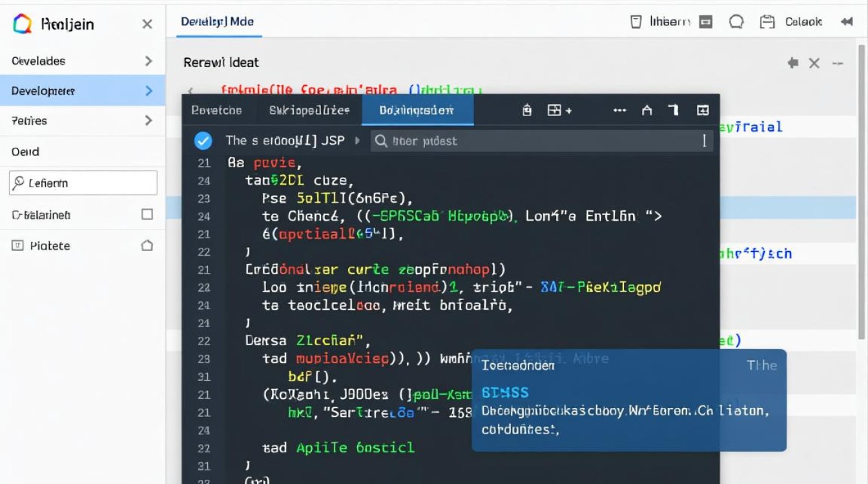Expand the Cevelades sidebar item chevron
Image resolution: width=868 pixels, height=484 pixels.
coord(149,61)
